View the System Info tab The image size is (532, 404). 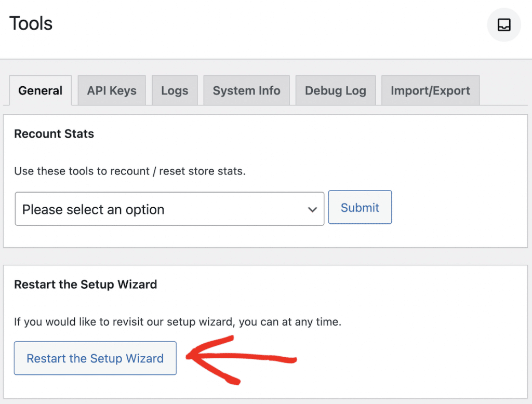click(x=246, y=91)
